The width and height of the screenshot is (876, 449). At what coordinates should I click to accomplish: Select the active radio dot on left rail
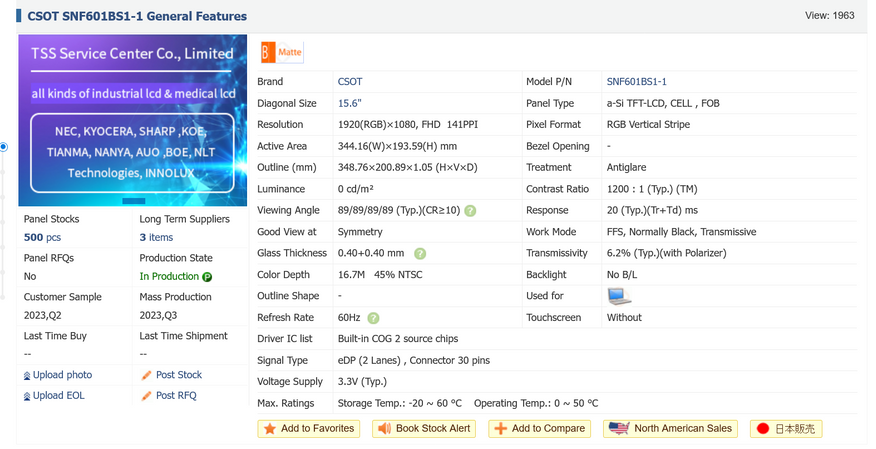3,147
